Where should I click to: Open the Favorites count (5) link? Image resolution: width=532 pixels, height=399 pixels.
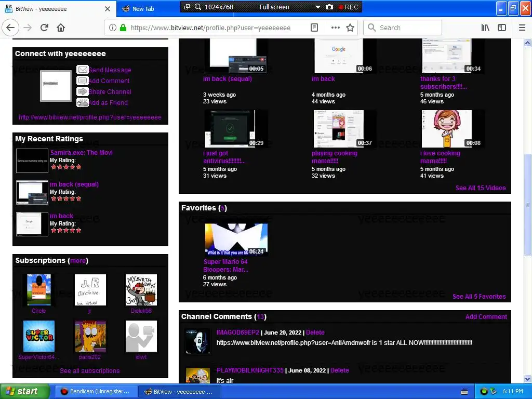click(x=222, y=208)
